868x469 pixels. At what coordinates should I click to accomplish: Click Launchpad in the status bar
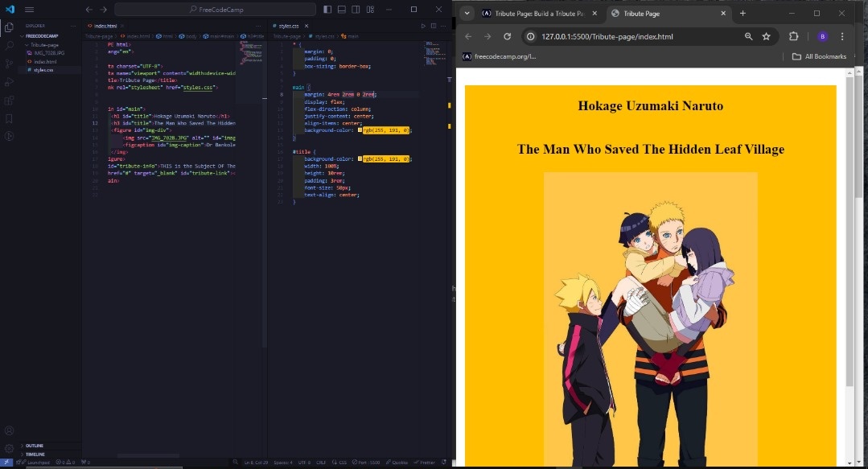(35, 463)
